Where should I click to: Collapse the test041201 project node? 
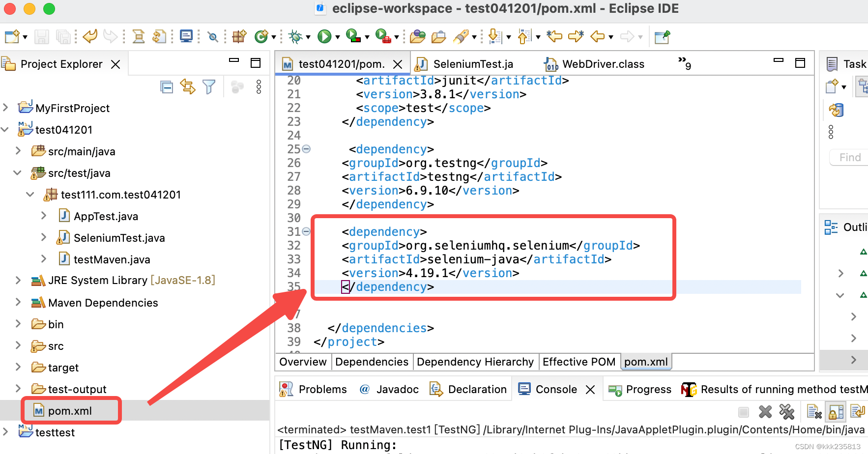[x=5, y=129]
